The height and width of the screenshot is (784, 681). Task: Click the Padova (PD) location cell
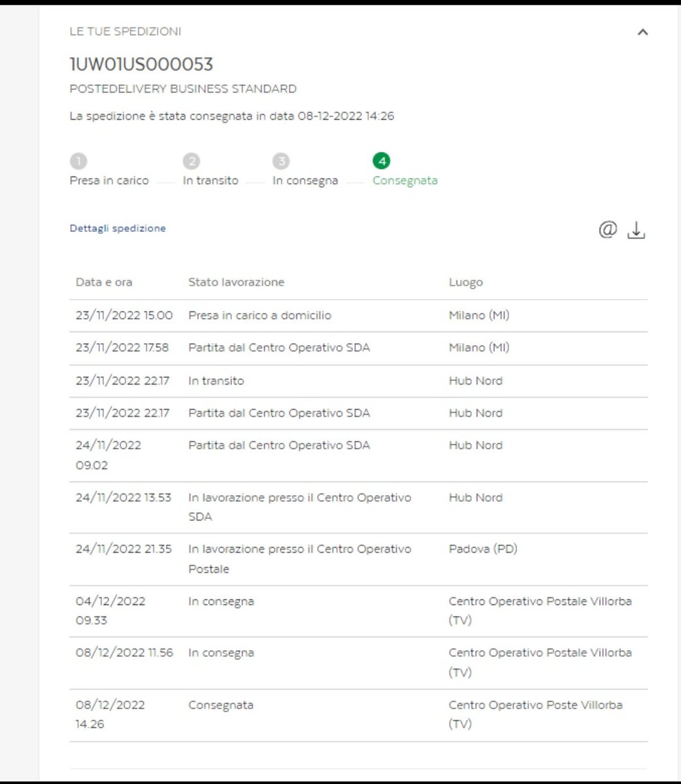(x=483, y=549)
